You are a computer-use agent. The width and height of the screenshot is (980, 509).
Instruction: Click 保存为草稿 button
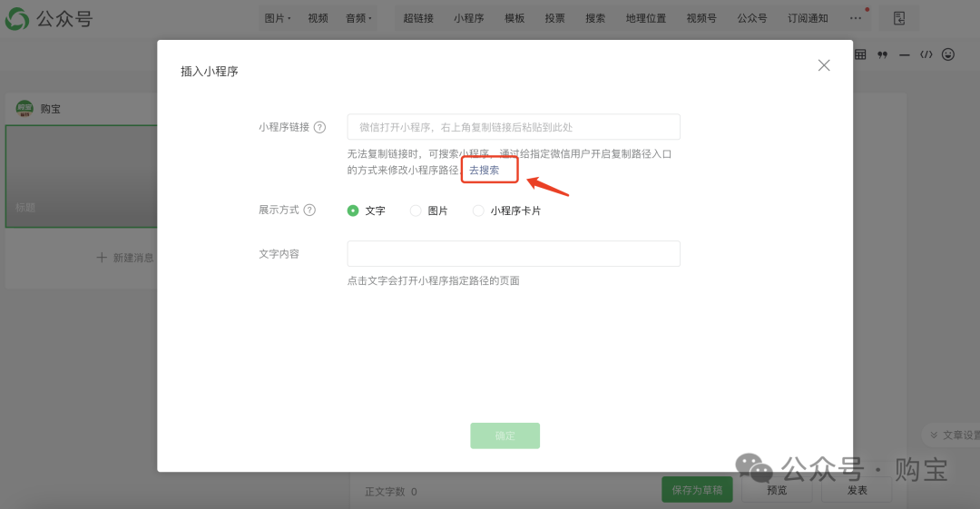[697, 490]
